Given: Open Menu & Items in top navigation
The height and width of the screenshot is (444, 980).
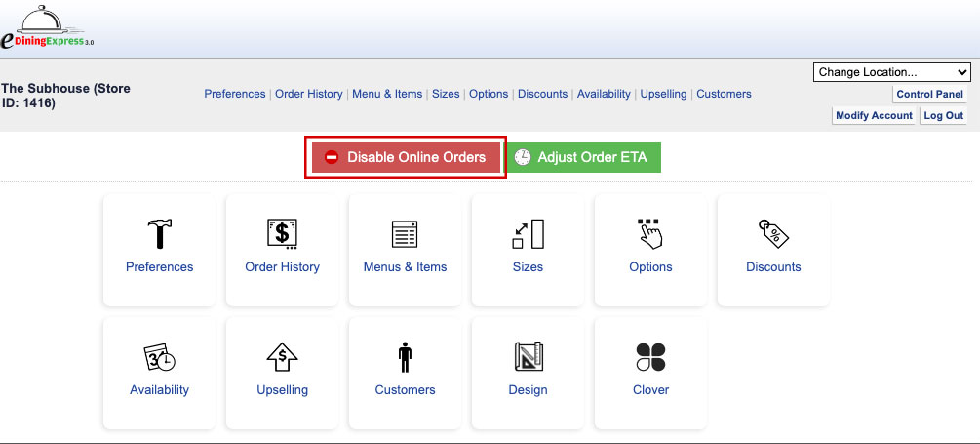Looking at the screenshot, I should pyautogui.click(x=387, y=94).
